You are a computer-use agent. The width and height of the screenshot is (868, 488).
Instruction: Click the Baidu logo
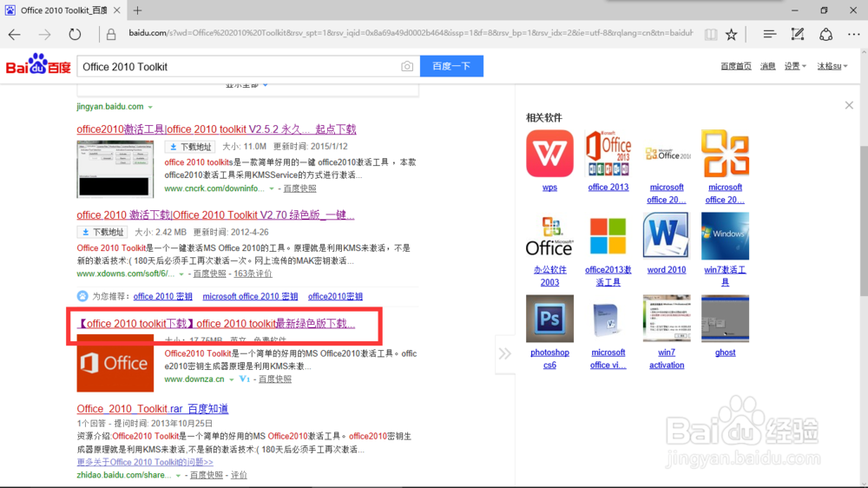(x=38, y=65)
